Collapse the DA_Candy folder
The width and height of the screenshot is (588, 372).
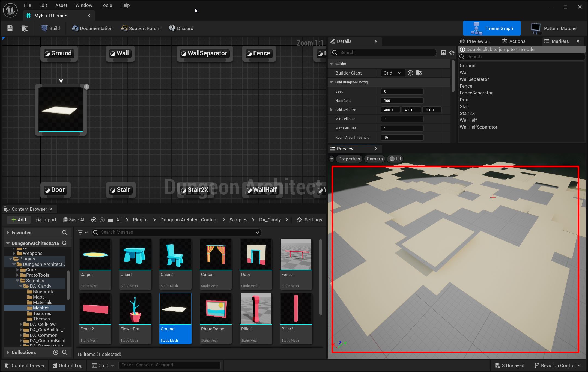[21, 286]
